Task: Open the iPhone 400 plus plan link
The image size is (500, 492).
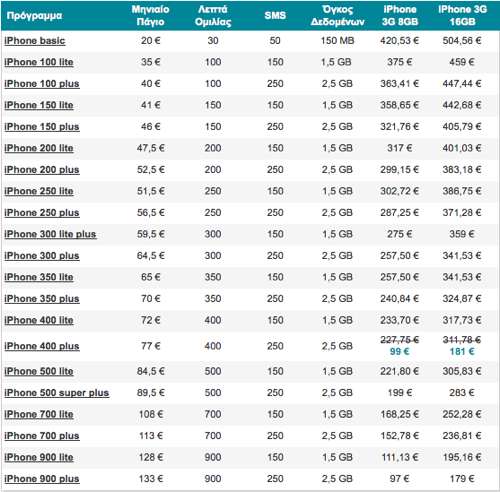Action: [x=42, y=346]
